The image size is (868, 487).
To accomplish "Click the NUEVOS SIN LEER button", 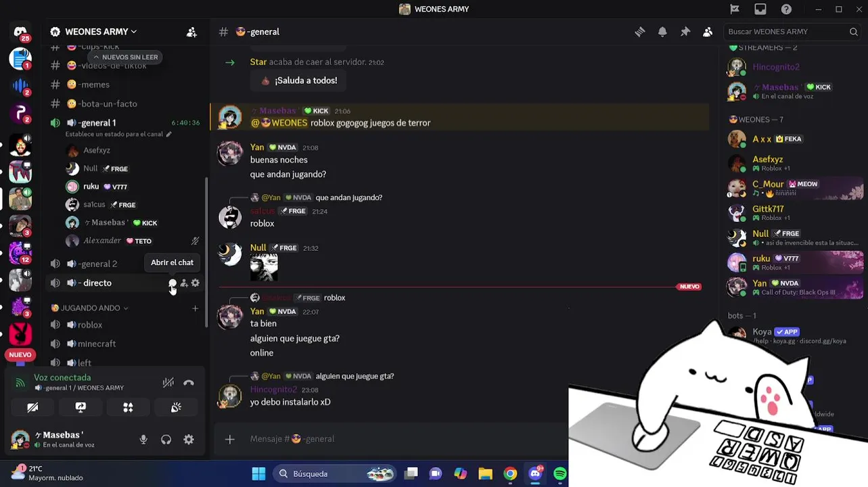I will 125,57.
